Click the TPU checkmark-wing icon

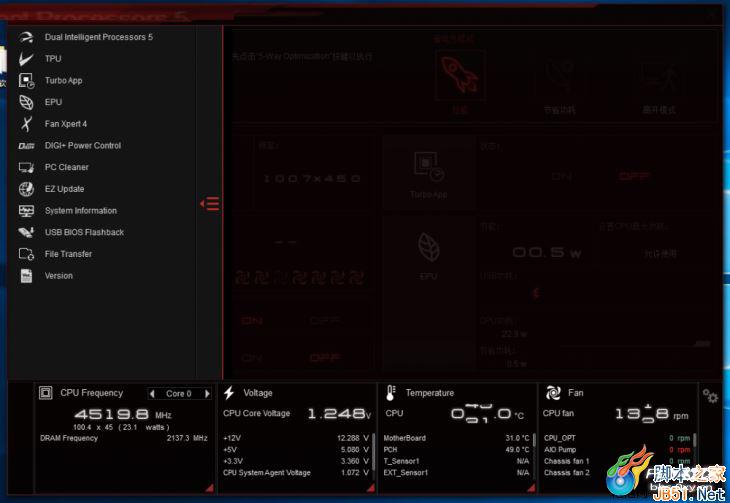(26, 59)
